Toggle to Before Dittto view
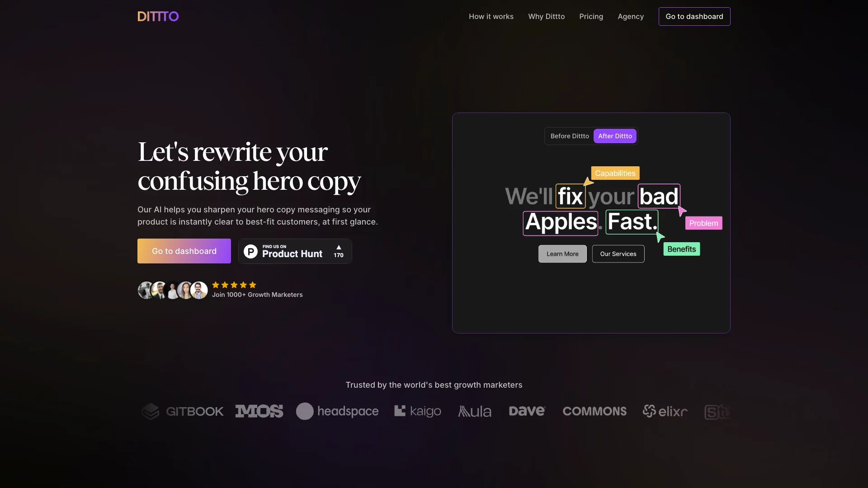868x488 pixels. coord(569,135)
